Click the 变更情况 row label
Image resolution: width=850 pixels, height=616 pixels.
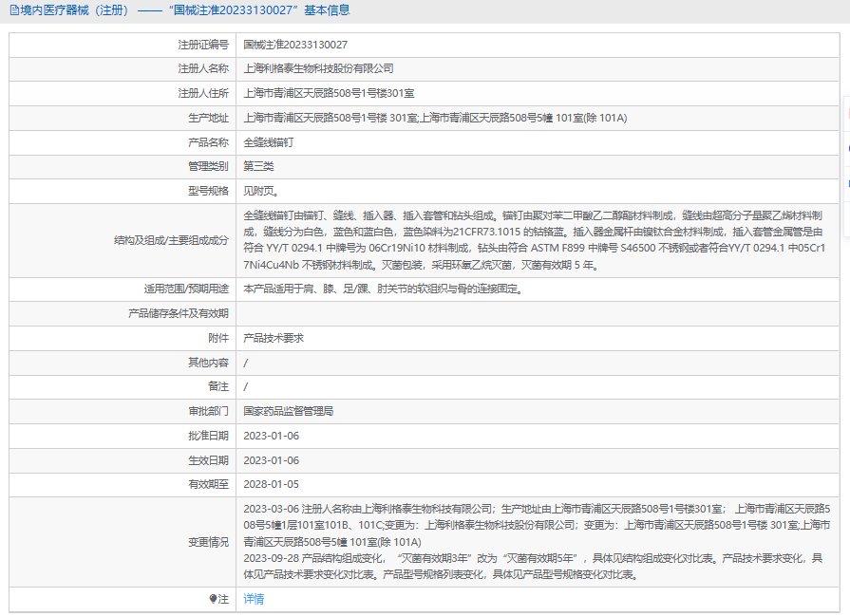208,542
